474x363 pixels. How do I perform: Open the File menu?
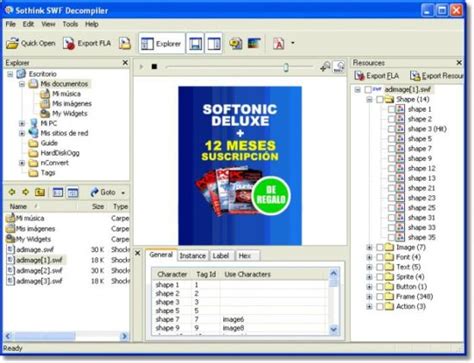[x=11, y=24]
